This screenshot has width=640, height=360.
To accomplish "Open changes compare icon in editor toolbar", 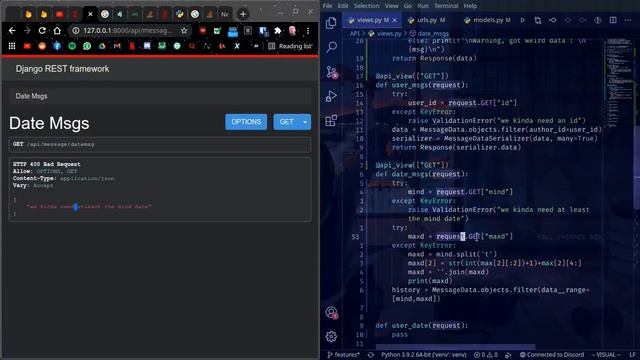I will tap(538, 20).
